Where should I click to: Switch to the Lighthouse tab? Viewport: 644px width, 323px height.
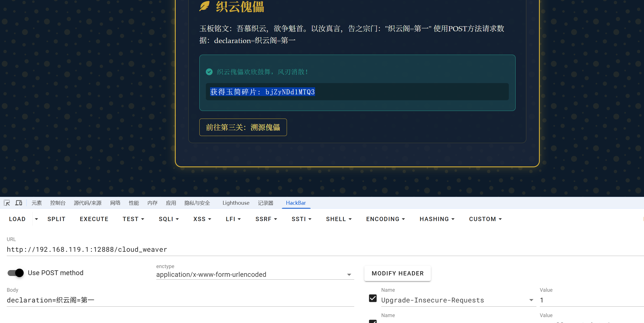(236, 203)
